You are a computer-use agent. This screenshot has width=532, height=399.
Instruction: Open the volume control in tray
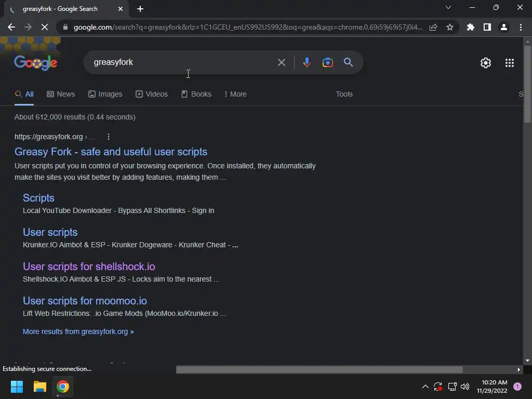pyautogui.click(x=465, y=387)
